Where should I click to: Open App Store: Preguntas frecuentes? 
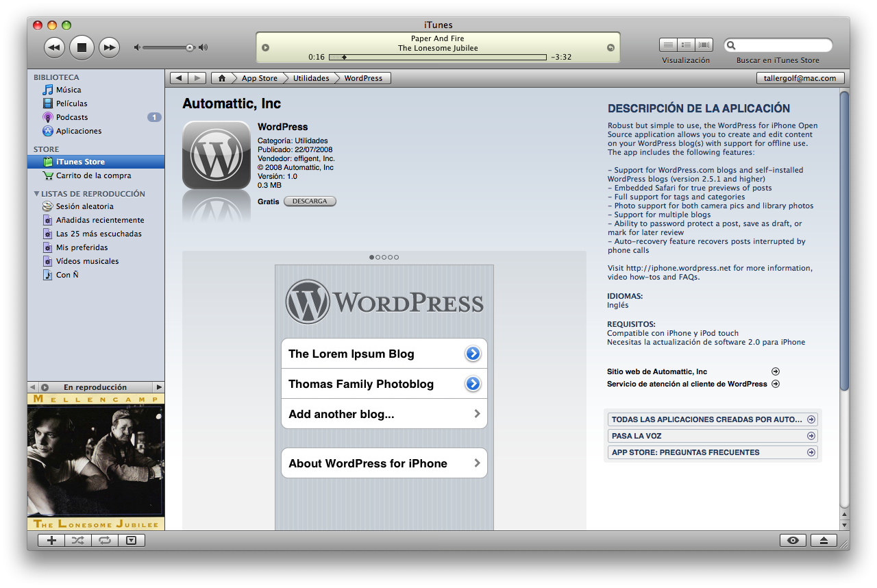(x=713, y=452)
